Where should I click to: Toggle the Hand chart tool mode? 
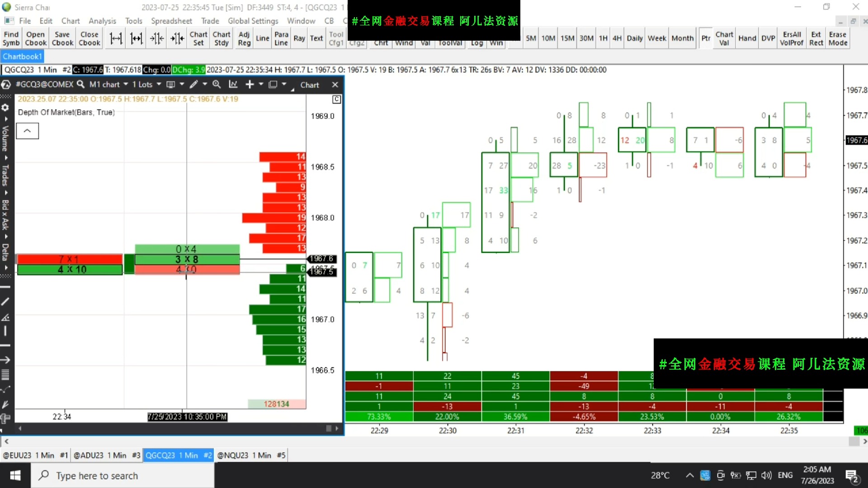point(747,38)
